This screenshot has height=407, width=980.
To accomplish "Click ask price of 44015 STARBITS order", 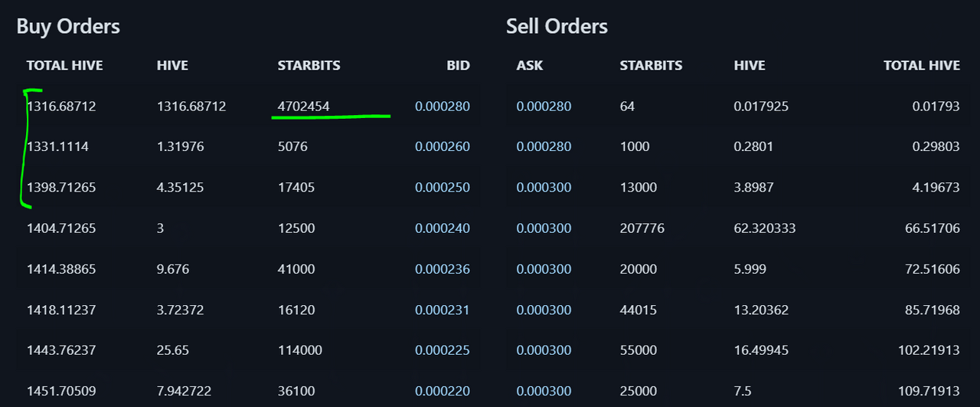I will pos(544,310).
